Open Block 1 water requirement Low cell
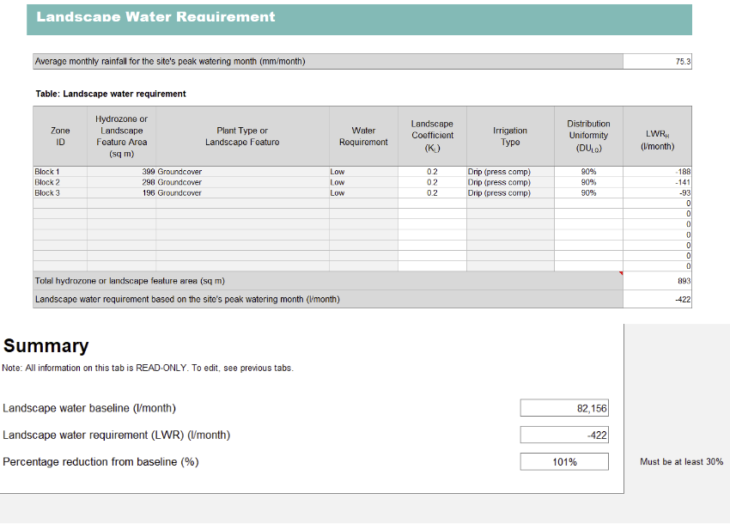The image size is (730, 524). 363,172
